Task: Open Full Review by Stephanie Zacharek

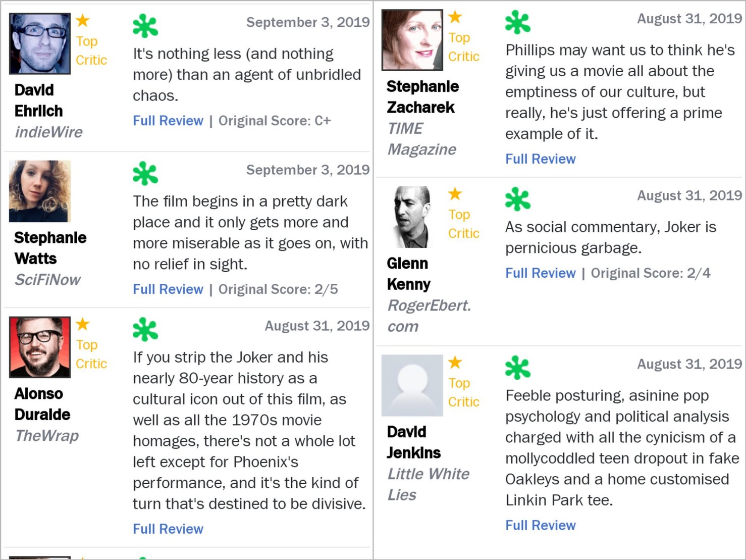Action: pyautogui.click(x=541, y=159)
